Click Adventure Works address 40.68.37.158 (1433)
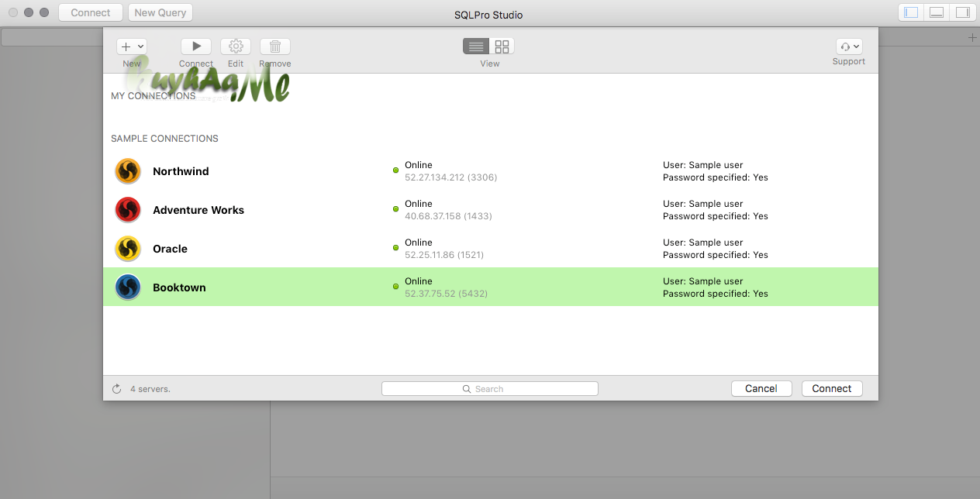 [448, 216]
